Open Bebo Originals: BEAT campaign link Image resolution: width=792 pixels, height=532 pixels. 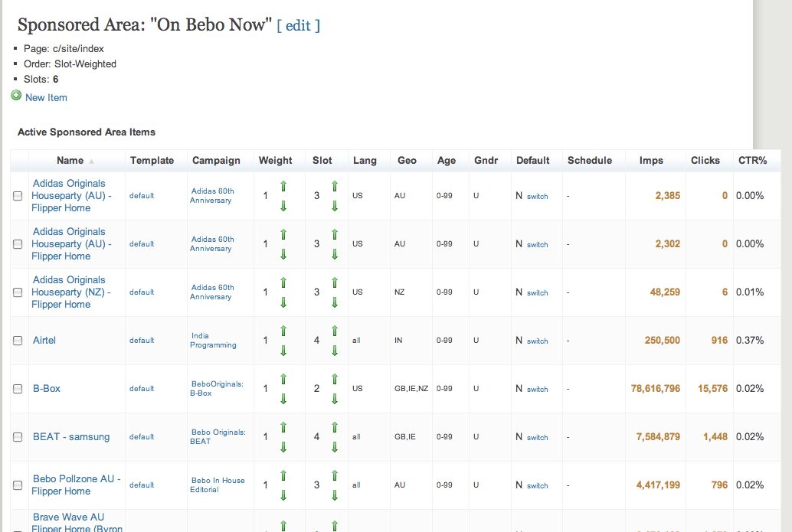tap(218, 436)
